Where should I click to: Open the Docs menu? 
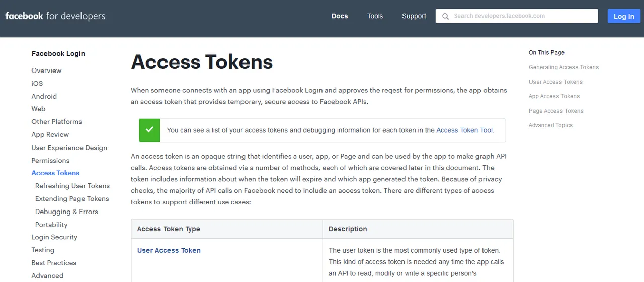pos(340,16)
